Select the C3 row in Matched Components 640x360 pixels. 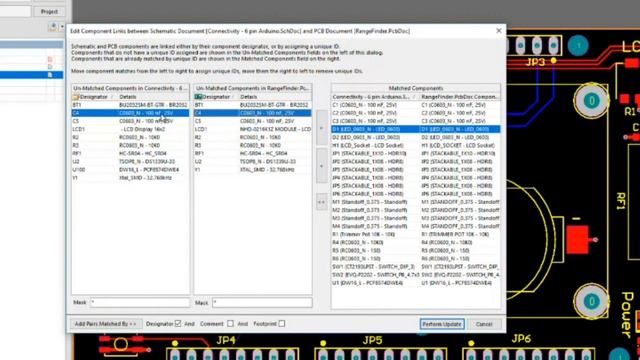(416, 121)
